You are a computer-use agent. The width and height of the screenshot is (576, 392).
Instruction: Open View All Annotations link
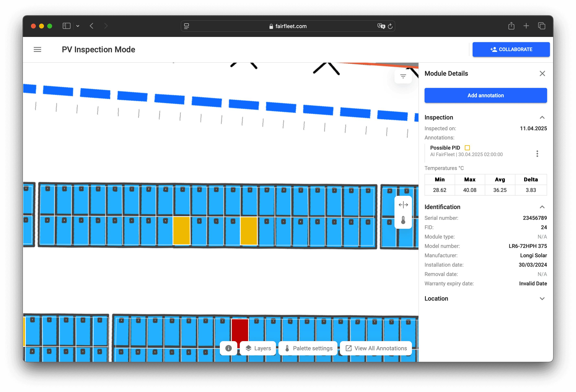click(376, 348)
